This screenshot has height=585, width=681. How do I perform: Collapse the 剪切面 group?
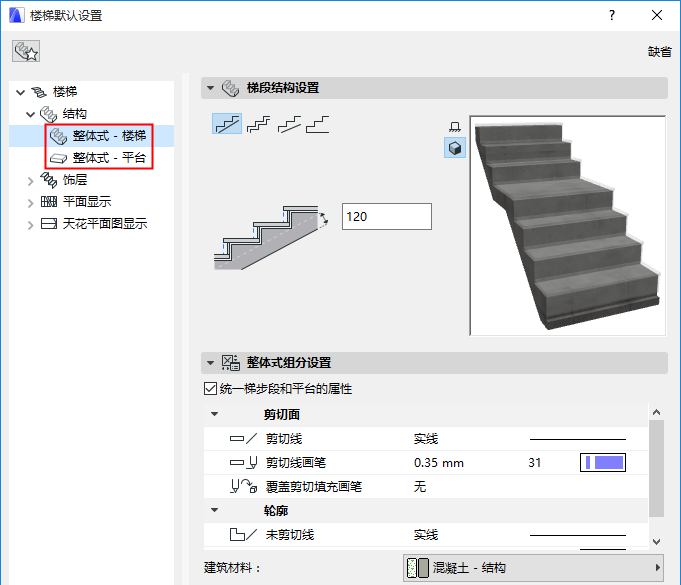215,414
